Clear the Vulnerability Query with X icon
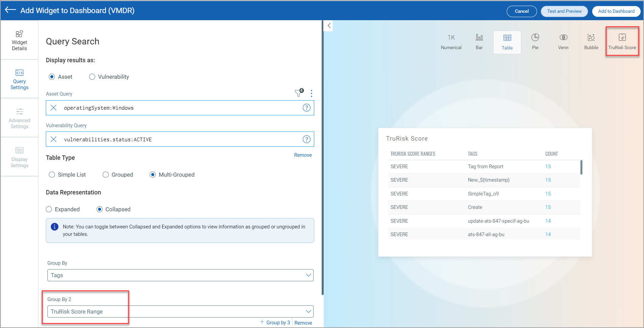 coord(53,139)
